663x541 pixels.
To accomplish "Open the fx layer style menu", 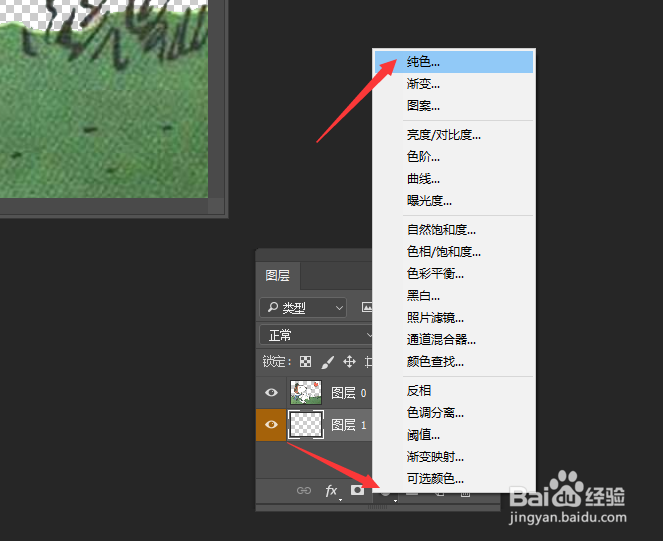I will pos(332,491).
